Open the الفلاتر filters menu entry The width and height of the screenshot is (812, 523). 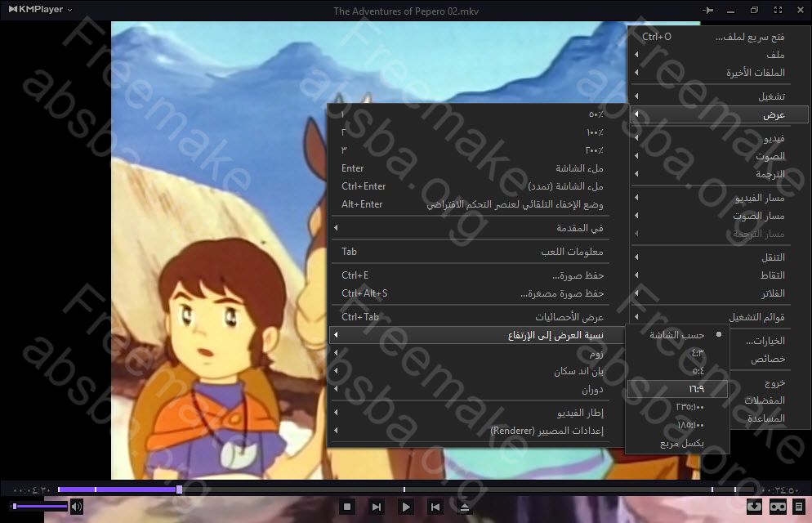tap(719, 293)
